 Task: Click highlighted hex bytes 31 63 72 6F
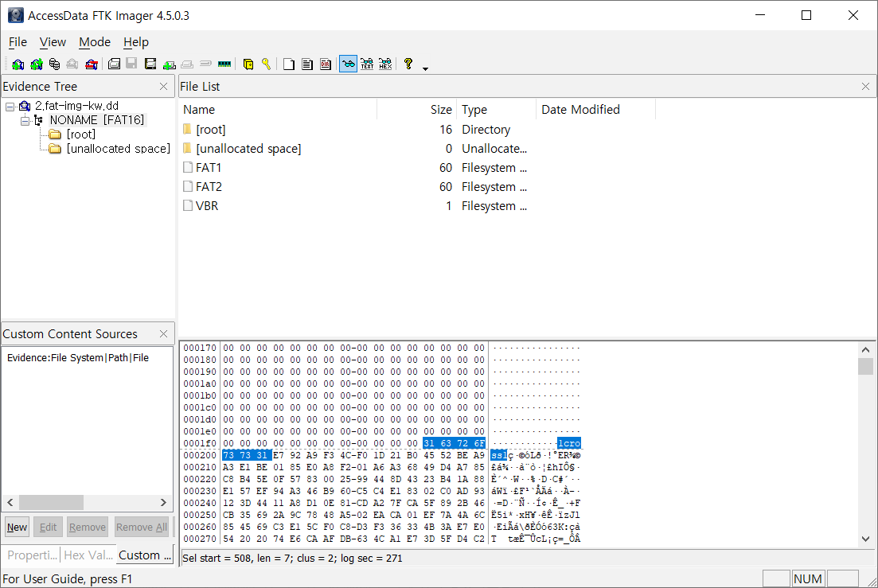click(454, 443)
